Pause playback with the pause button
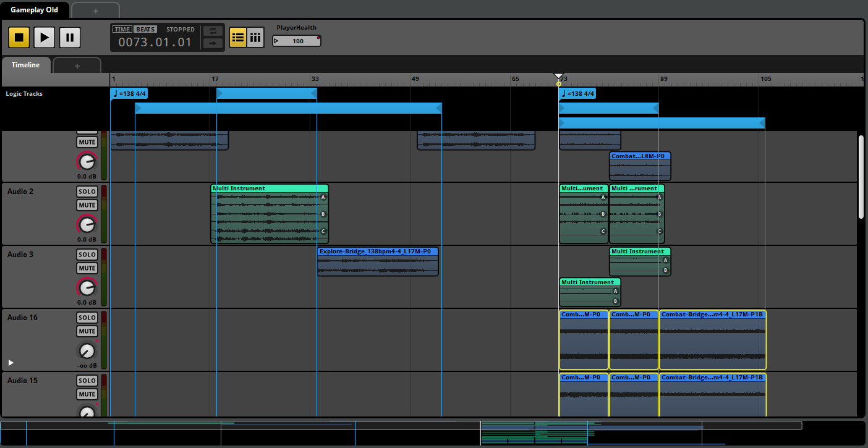This screenshot has height=448, width=868. 69,37
